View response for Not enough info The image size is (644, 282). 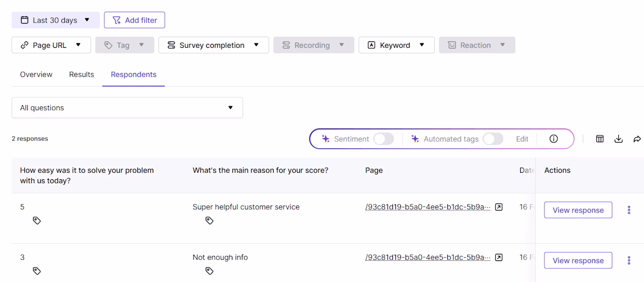click(x=578, y=260)
